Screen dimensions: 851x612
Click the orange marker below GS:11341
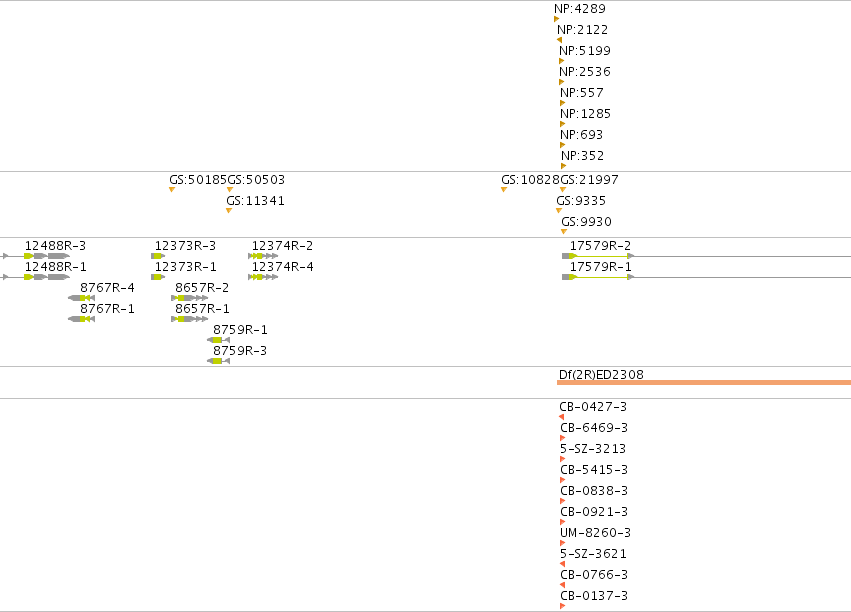tap(229, 211)
